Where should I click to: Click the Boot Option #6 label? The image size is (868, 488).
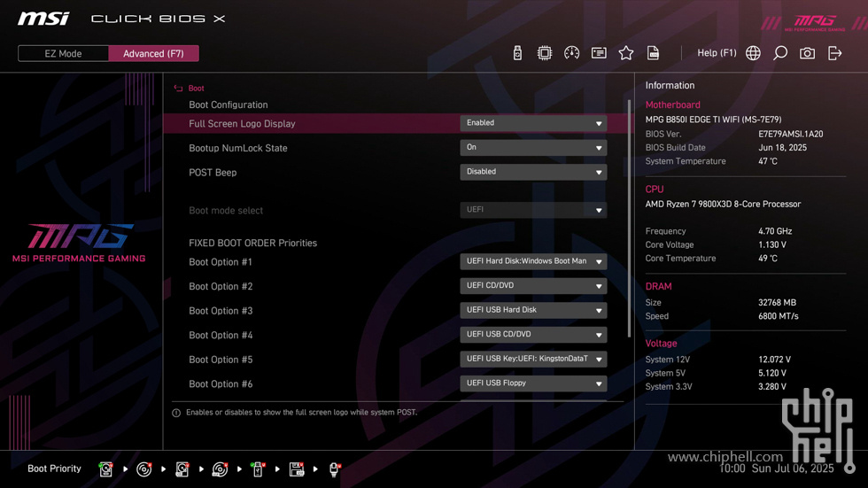[221, 383]
